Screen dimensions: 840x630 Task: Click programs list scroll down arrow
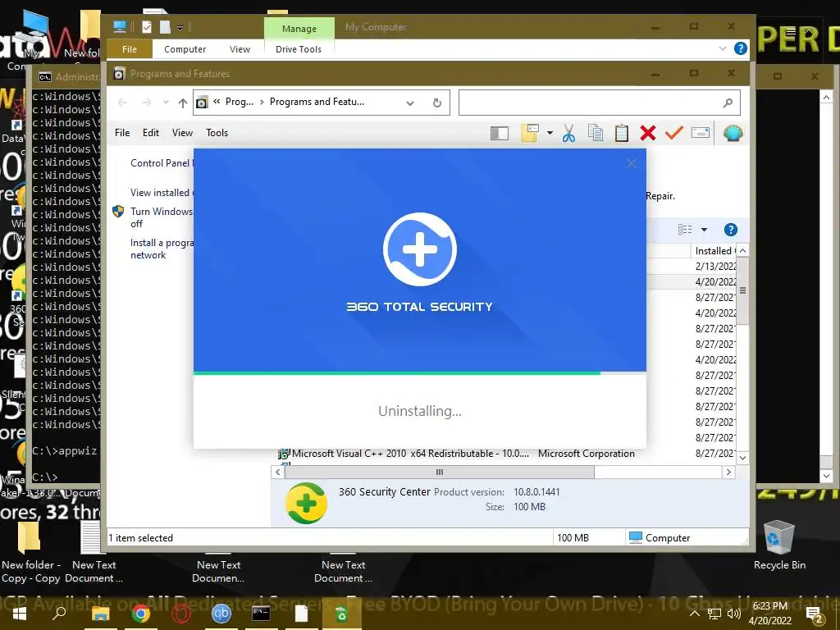pyautogui.click(x=742, y=458)
